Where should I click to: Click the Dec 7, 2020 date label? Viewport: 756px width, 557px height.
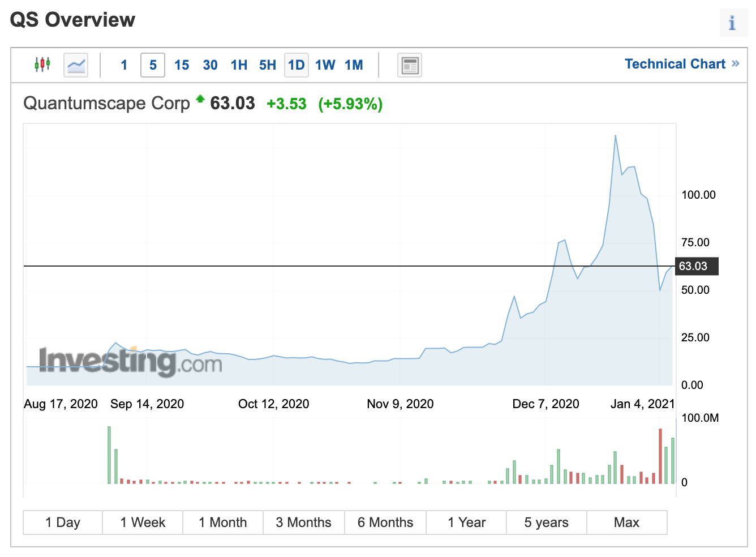coord(546,404)
